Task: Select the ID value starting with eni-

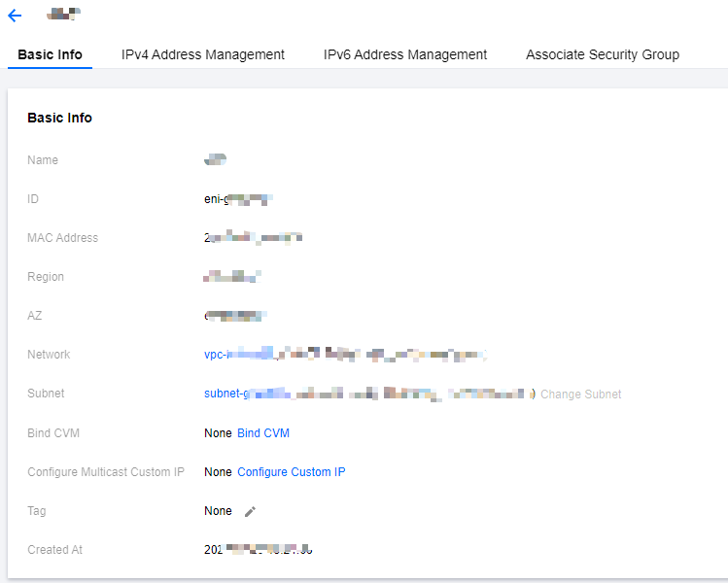Action: tap(238, 199)
